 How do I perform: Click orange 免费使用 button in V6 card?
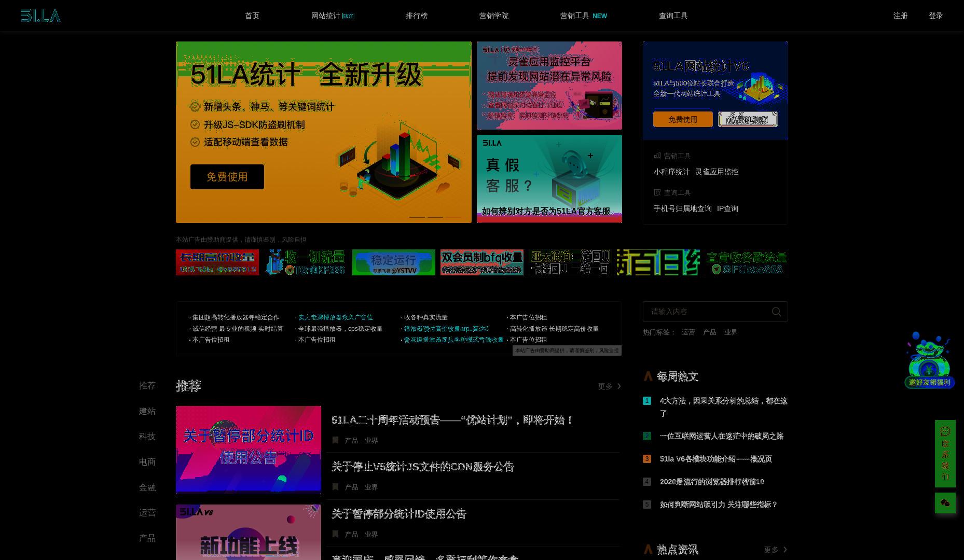[x=683, y=119]
